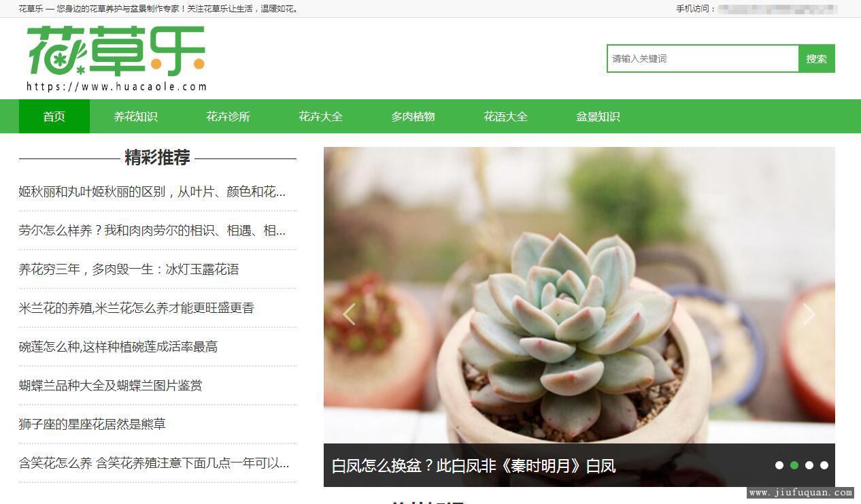Open the 花卉大全 menu item
The height and width of the screenshot is (504, 861).
pos(321,116)
